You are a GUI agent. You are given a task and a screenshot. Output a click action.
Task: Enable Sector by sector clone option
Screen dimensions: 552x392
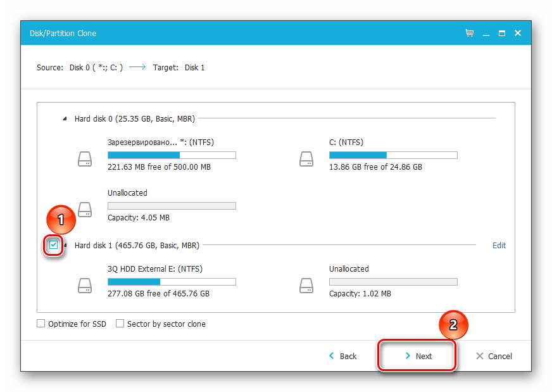coord(120,324)
